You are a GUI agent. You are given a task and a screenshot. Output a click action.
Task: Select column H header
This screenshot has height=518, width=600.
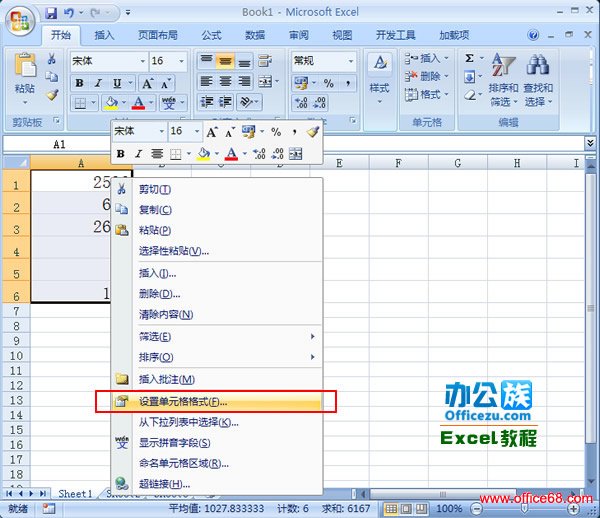(517, 163)
